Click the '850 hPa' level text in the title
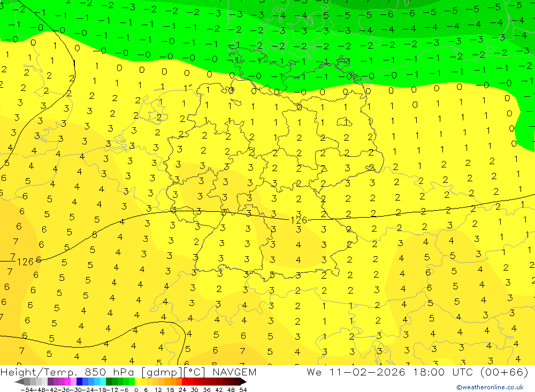This screenshot has height=392, width=535. pyautogui.click(x=109, y=372)
